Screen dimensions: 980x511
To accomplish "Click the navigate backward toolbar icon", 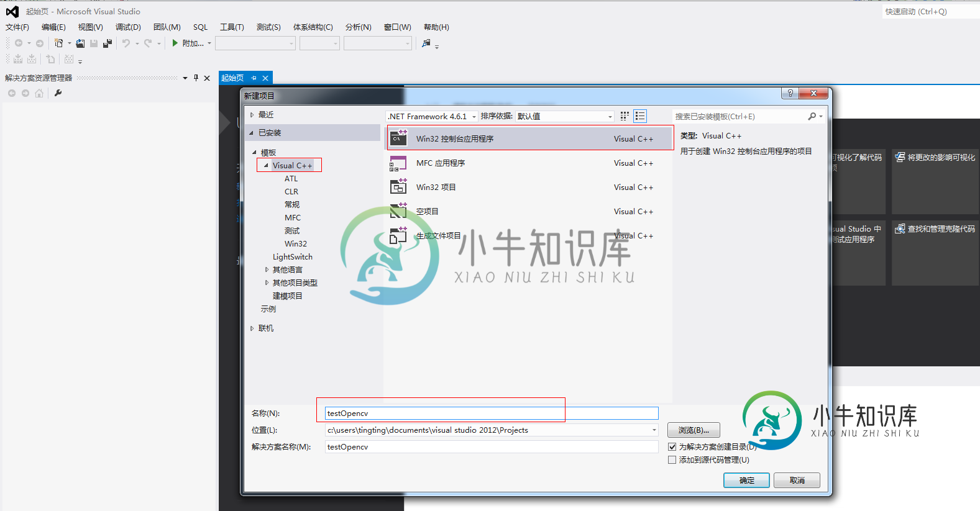I will tap(19, 43).
